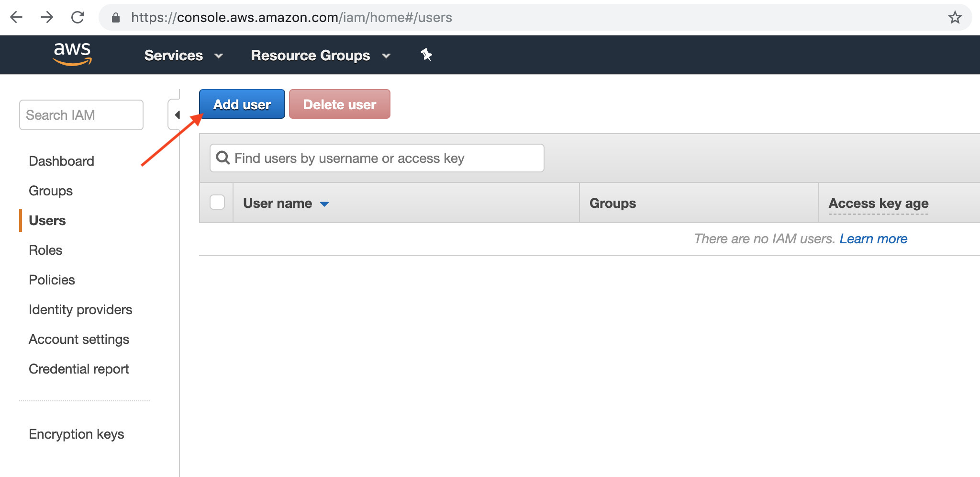
Task: Sort by User name column arrow
Action: point(324,204)
